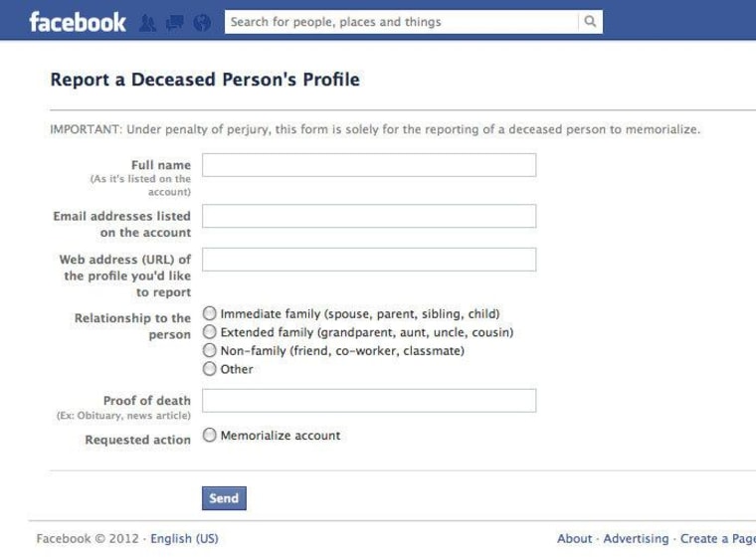
Task: Focus the search people, places, things box
Action: (401, 22)
